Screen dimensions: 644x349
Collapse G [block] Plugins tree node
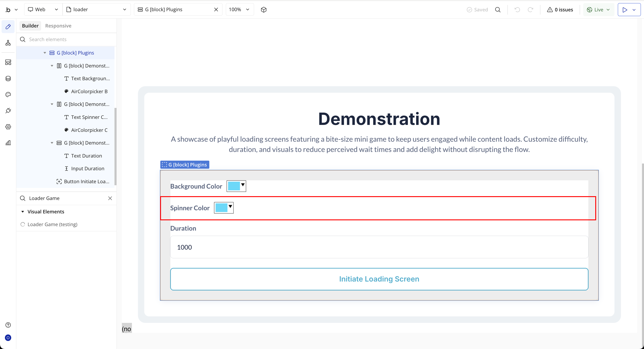[x=45, y=53]
